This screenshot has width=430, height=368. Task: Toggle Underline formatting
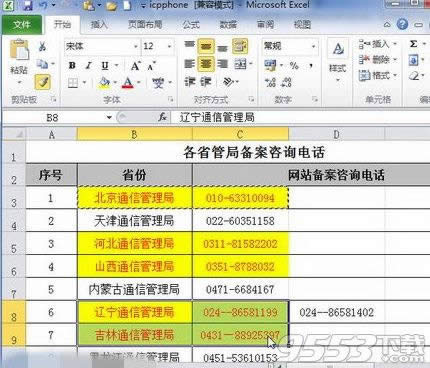pyautogui.click(x=105, y=65)
